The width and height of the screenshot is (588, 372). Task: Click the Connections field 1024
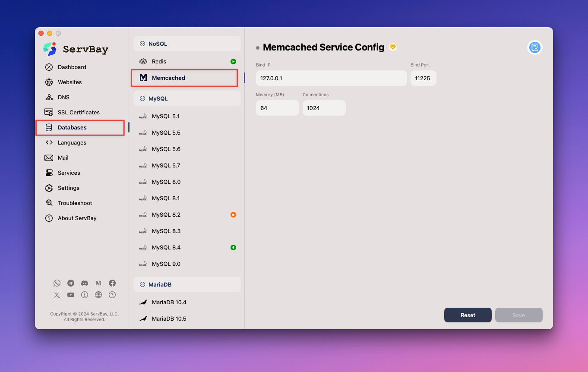coord(324,108)
